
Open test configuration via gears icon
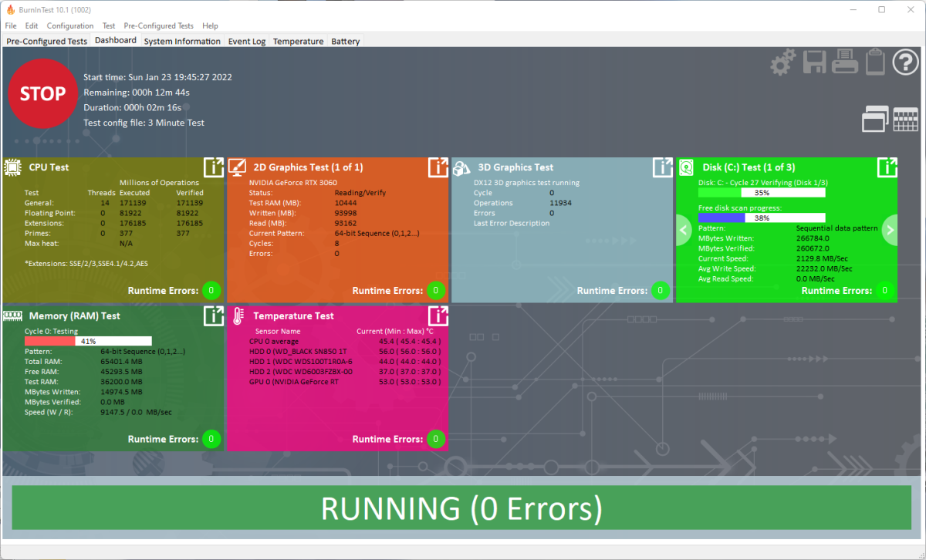[x=782, y=62]
